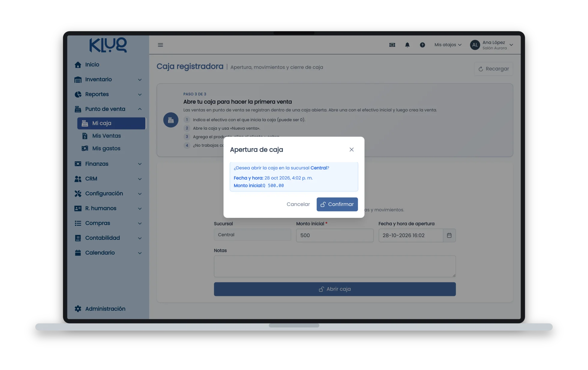
Task: Click the Recargar button
Action: point(493,69)
